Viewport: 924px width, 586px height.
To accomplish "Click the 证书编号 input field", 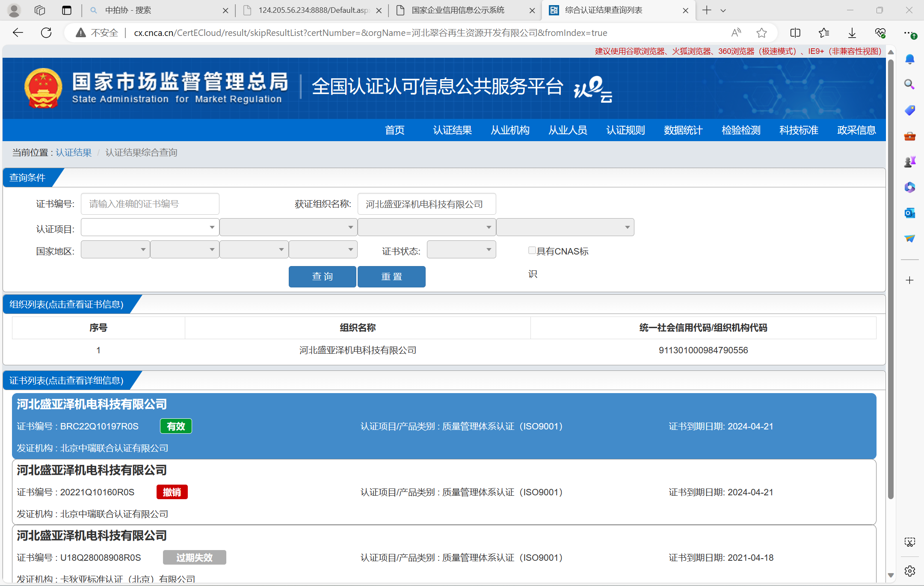I will click(x=150, y=204).
